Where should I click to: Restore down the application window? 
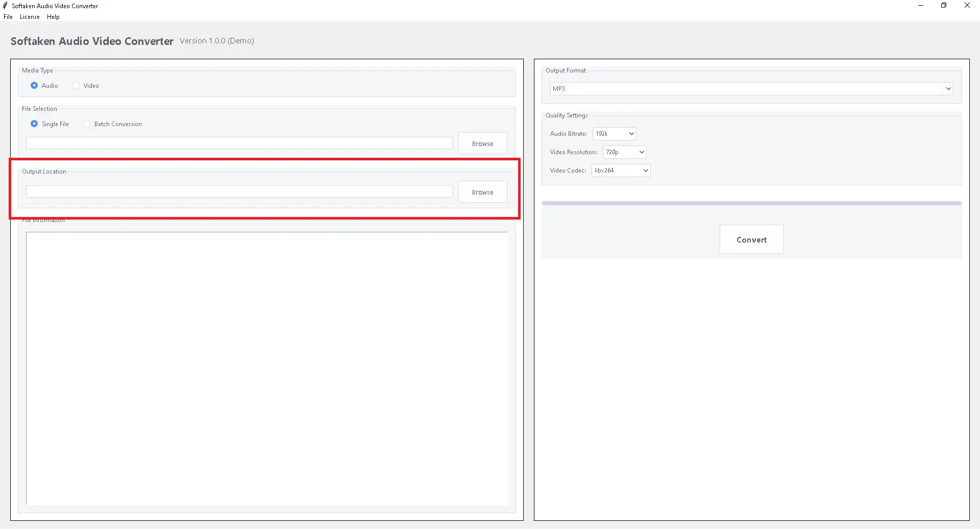[944, 6]
